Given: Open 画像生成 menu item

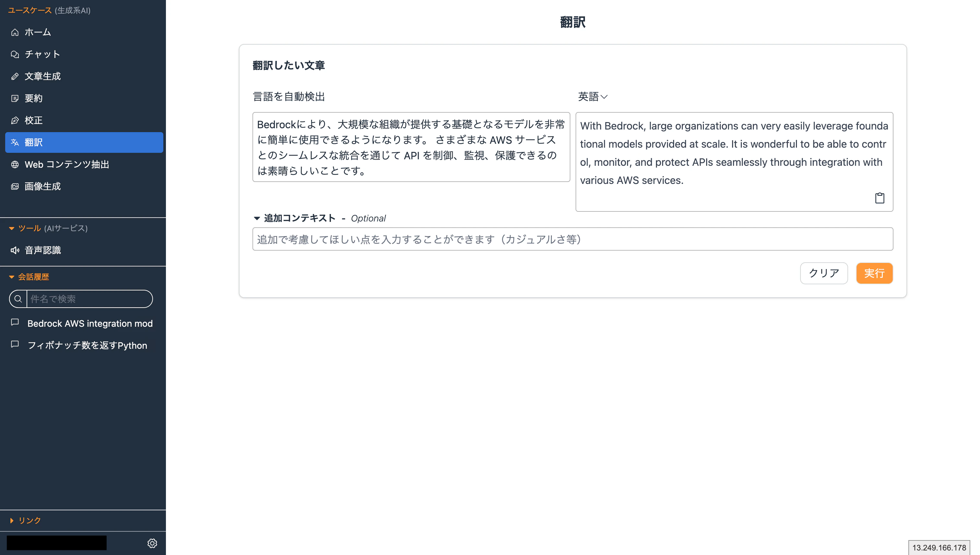Looking at the screenshot, I should (x=84, y=187).
